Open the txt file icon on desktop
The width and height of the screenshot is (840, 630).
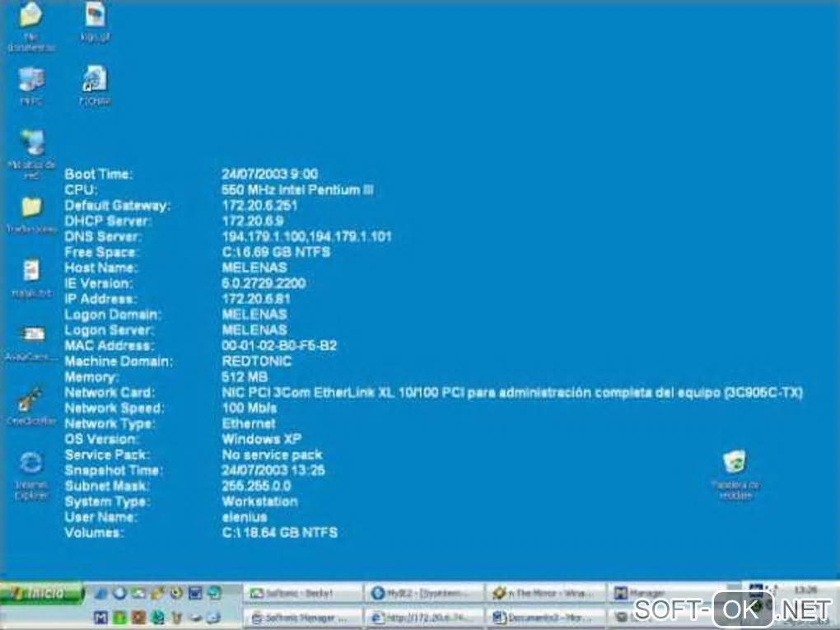(31, 271)
